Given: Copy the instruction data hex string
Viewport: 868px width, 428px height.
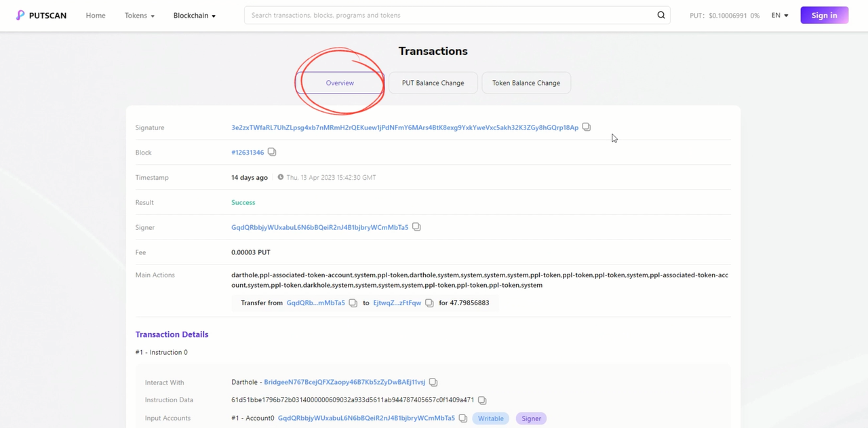Looking at the screenshot, I should tap(482, 400).
